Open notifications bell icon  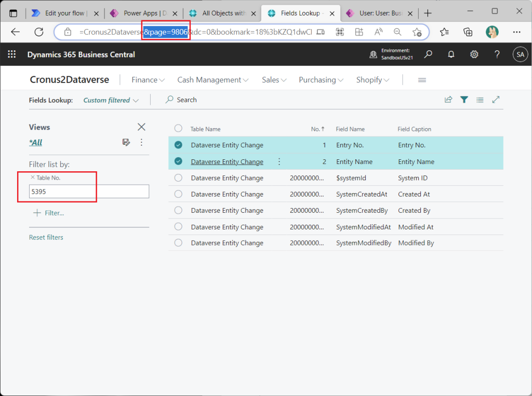[451, 54]
